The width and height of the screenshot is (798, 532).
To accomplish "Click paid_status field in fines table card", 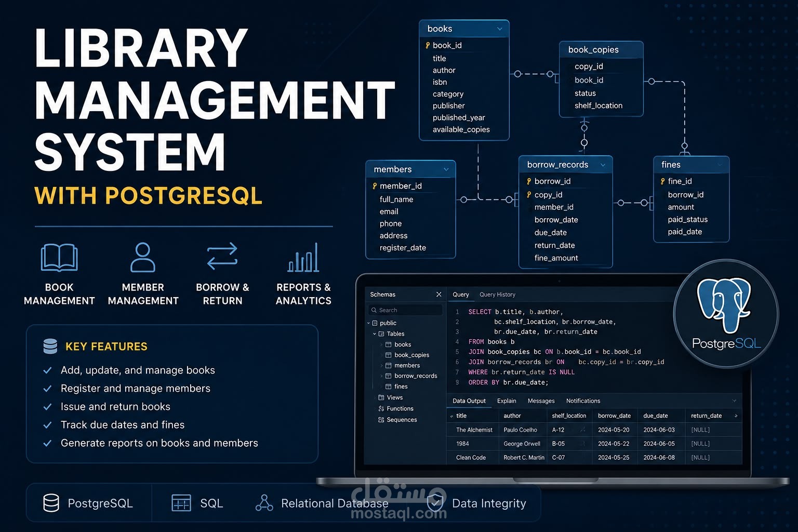I will coord(688,220).
